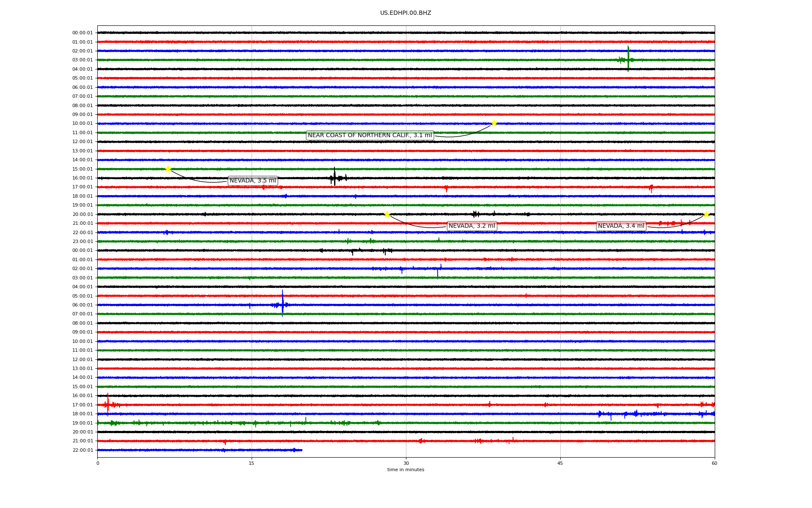This screenshot has height=508, width=812.
Task: Click the black seismic burst on the 16:00:01 trace
Action: click(335, 177)
